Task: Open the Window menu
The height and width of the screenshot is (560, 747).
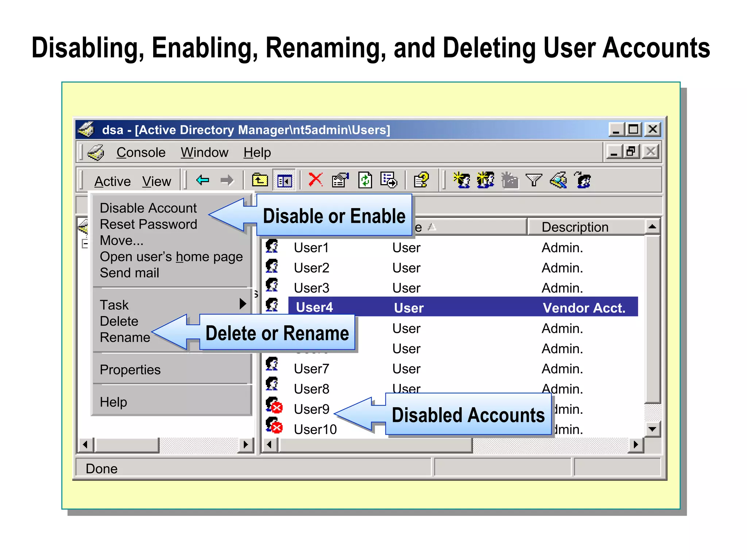Action: point(205,152)
